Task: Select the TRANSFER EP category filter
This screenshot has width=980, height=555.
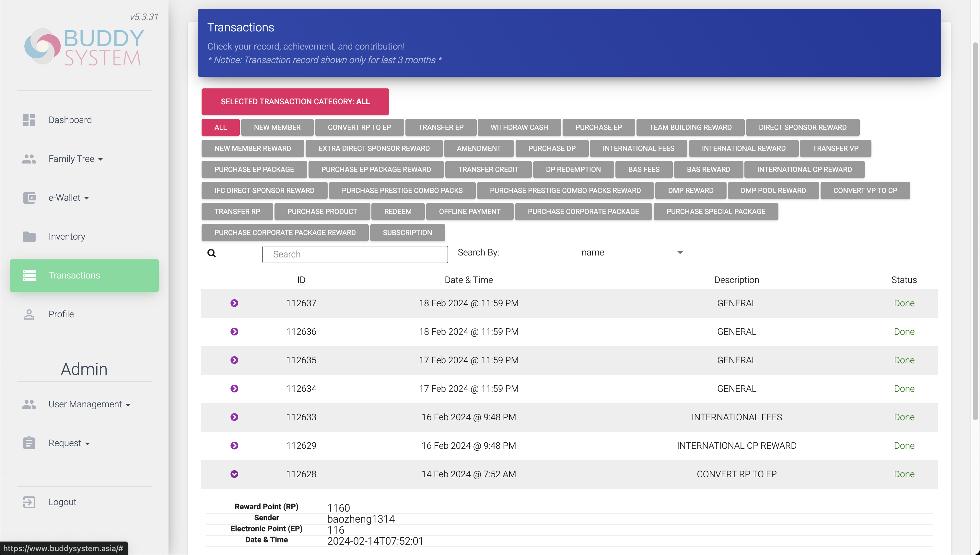Action: point(441,127)
